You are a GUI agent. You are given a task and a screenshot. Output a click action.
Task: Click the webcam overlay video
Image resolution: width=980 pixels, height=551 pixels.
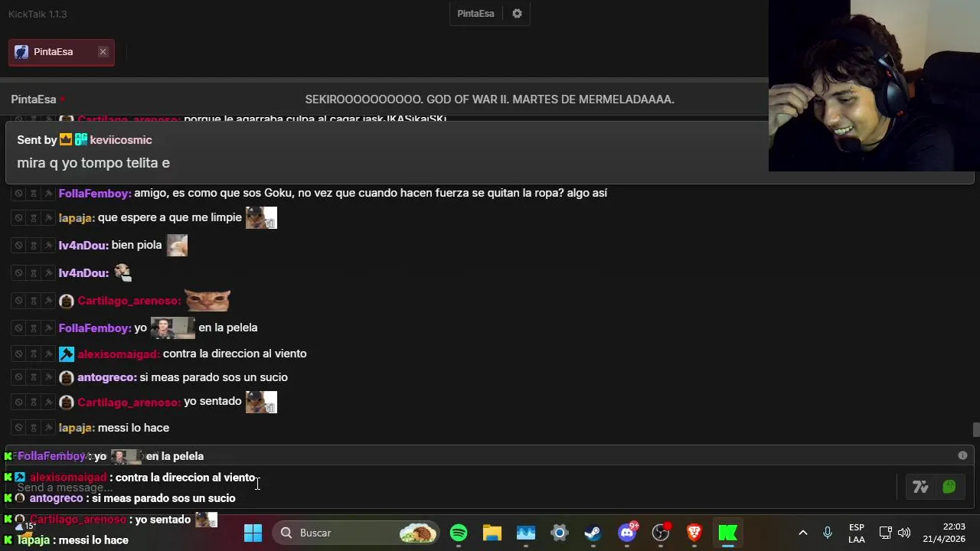click(x=874, y=86)
